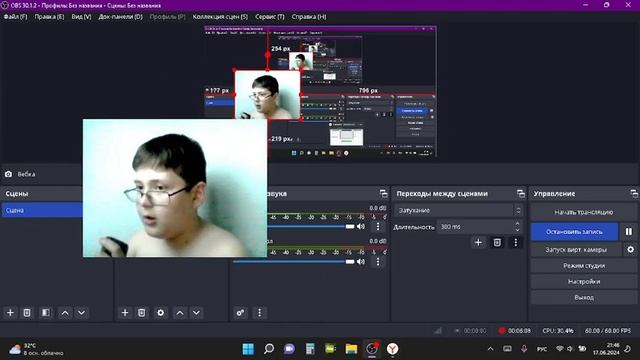
Task: Delete selected source with trash icon
Action: (x=142, y=313)
